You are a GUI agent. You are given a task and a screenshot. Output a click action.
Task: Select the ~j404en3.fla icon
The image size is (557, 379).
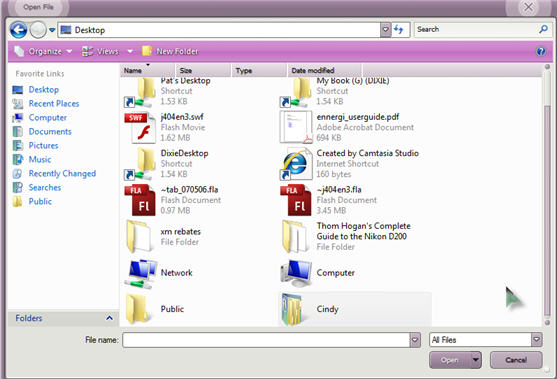tap(296, 200)
